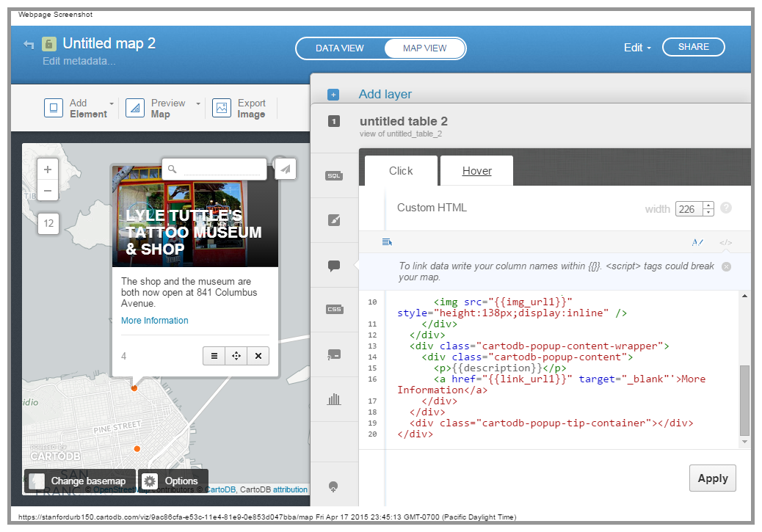Open the CSS editor sidebar icon
Image resolution: width=762 pixels, height=532 pixels.
click(334, 310)
